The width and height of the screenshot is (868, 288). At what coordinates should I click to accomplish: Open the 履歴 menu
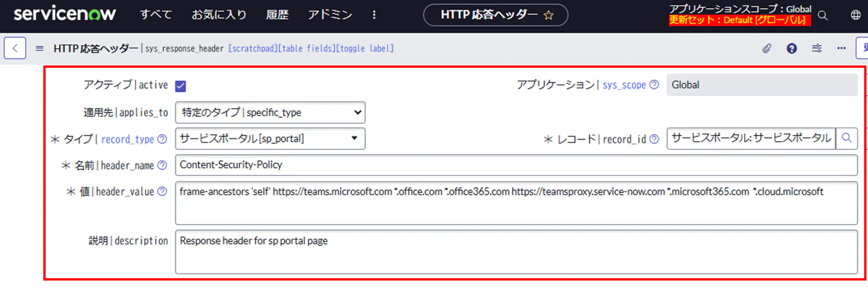coord(277,15)
